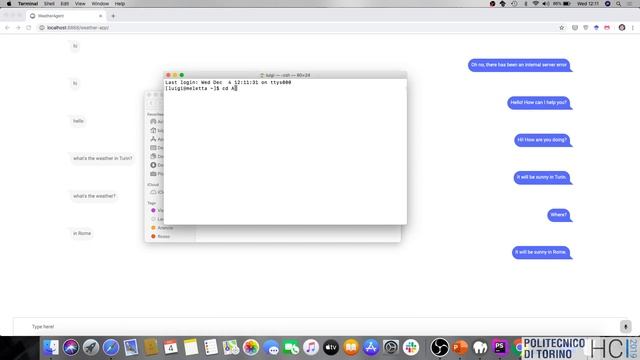This screenshot has width=640, height=360.
Task: Open PhpStorm PS icon in Dock
Action: pos(500,347)
